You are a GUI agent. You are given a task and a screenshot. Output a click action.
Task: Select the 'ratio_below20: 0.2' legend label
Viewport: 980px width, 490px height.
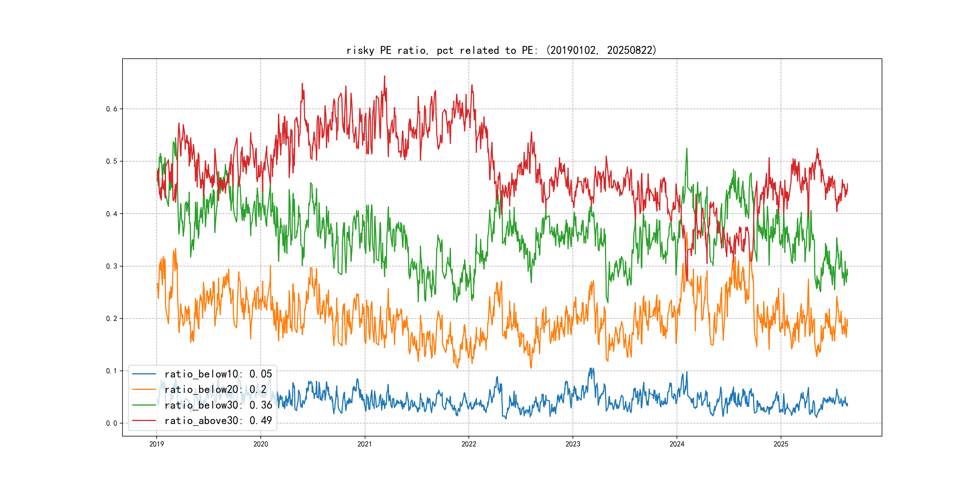click(215, 390)
